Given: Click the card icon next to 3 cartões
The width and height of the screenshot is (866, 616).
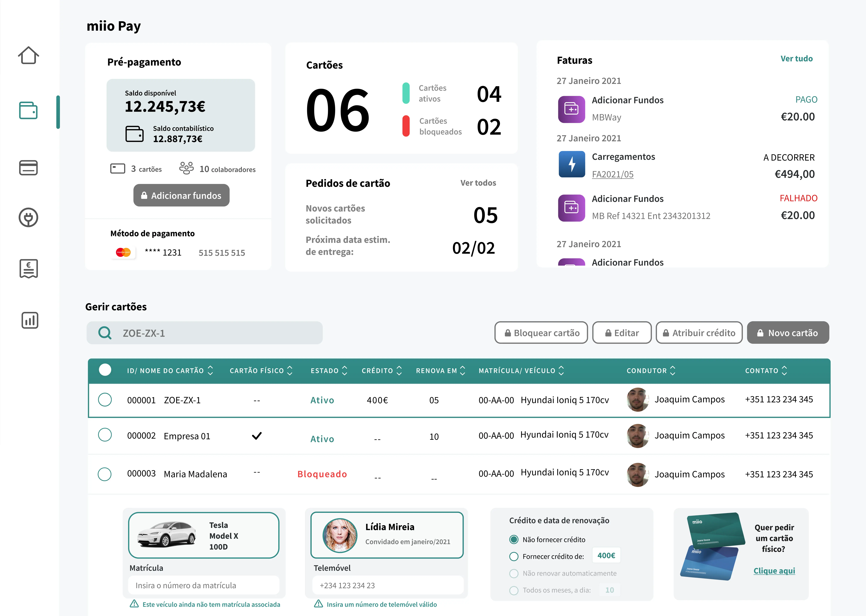Looking at the screenshot, I should (x=118, y=168).
